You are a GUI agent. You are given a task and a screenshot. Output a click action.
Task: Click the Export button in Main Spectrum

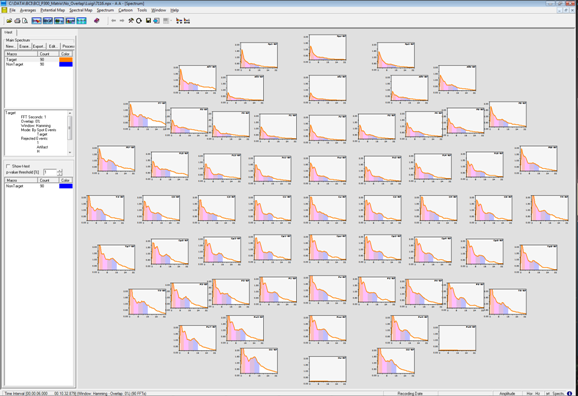[38, 46]
